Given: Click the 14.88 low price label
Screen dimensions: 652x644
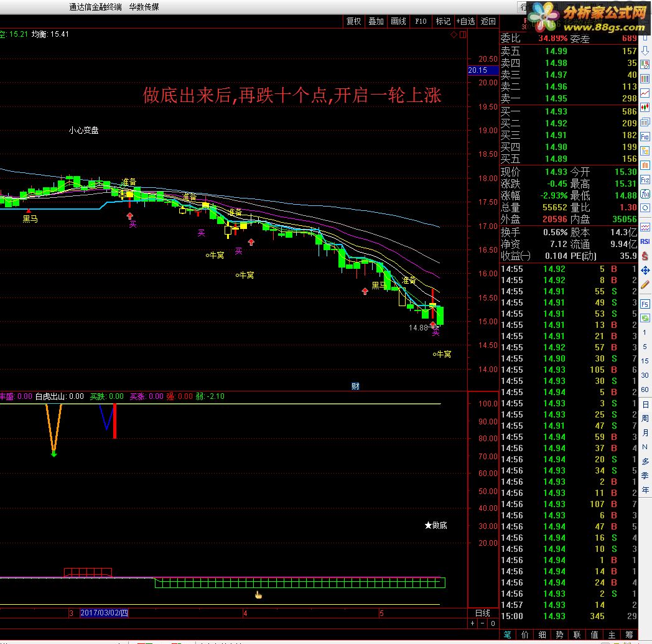Looking at the screenshot, I should 418,328.
